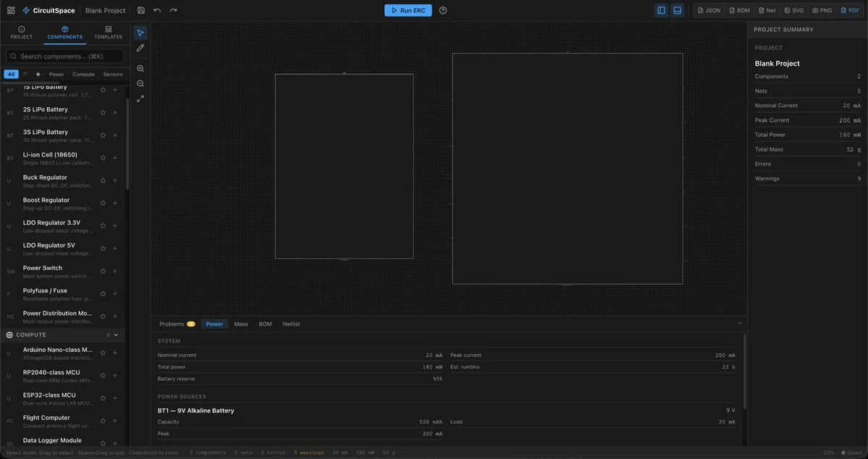Fit the schematic to the screen
868x459 pixels.
pos(140,98)
